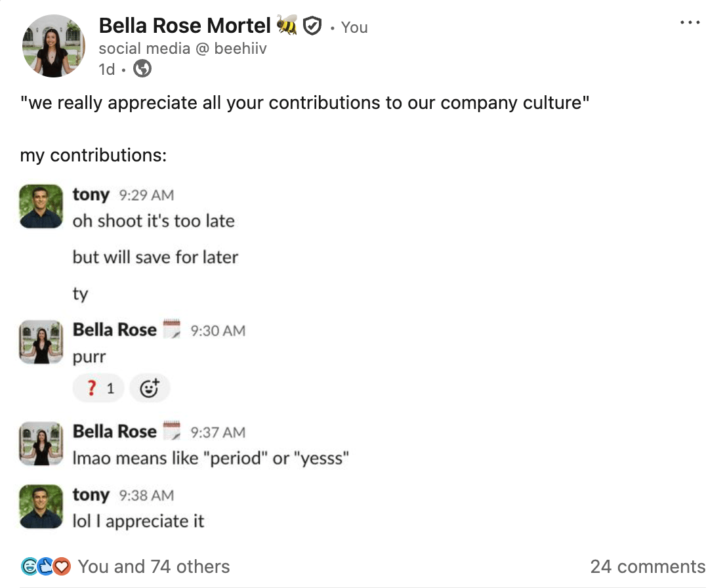Click Bella Rose Mortel's profile photo
The image size is (723, 588).
54,46
